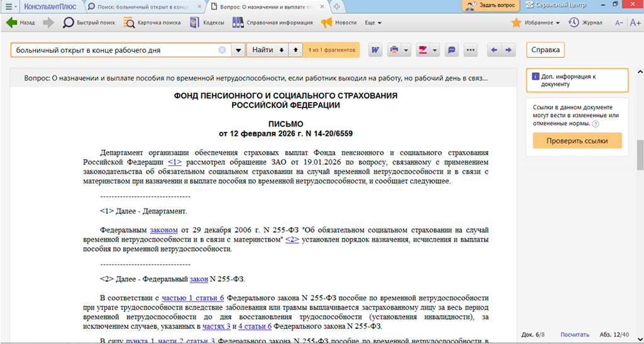
Task: Follow the частью 1 статьи 6 link
Action: pyautogui.click(x=193, y=297)
